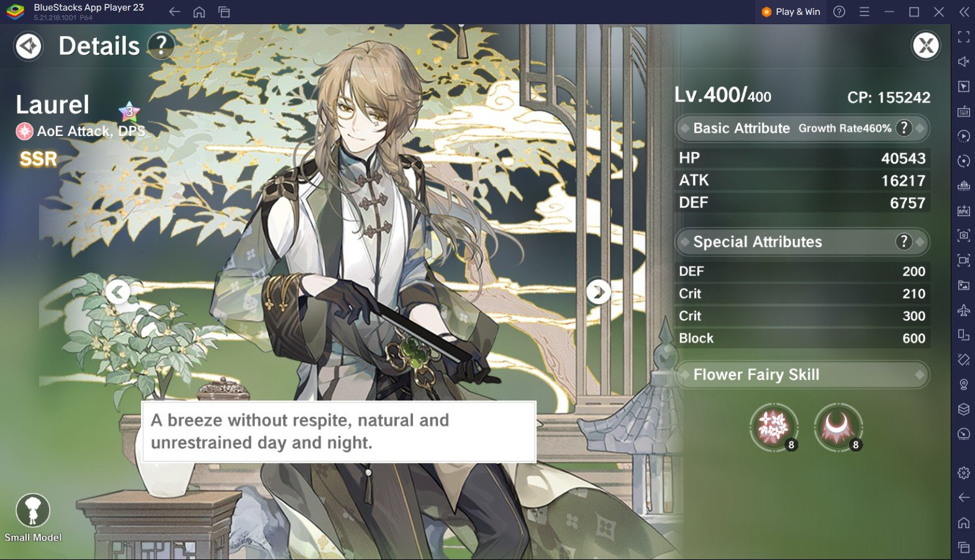
Task: Open the Growth Rate help question mark
Action: click(x=904, y=128)
